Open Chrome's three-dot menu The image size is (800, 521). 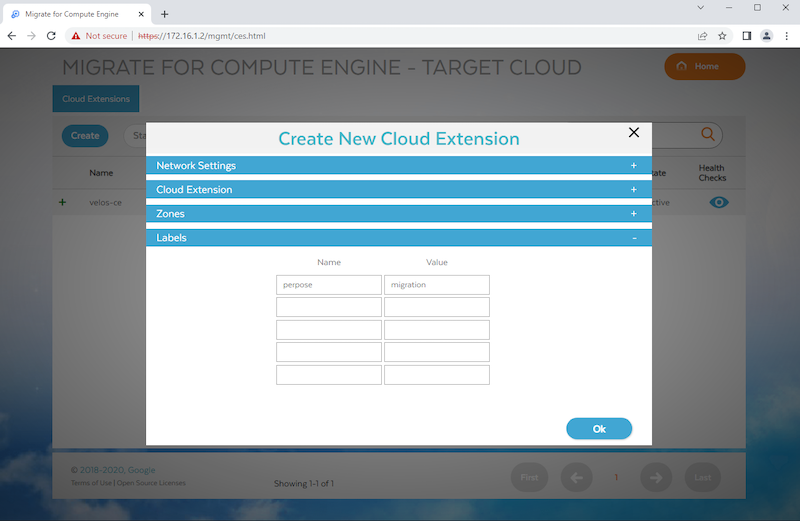coord(786,35)
